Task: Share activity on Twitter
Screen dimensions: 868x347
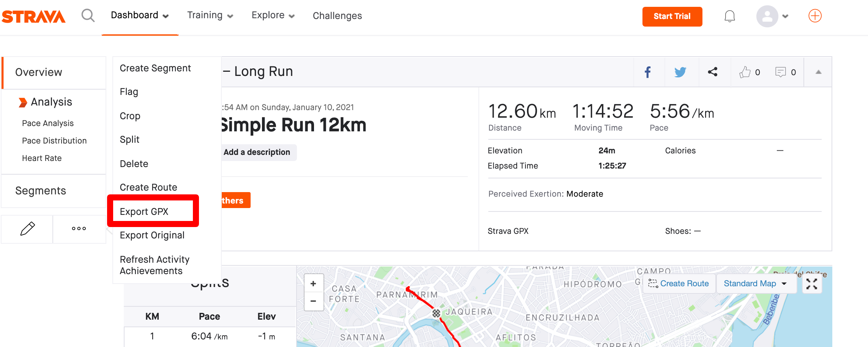Action: 680,72
